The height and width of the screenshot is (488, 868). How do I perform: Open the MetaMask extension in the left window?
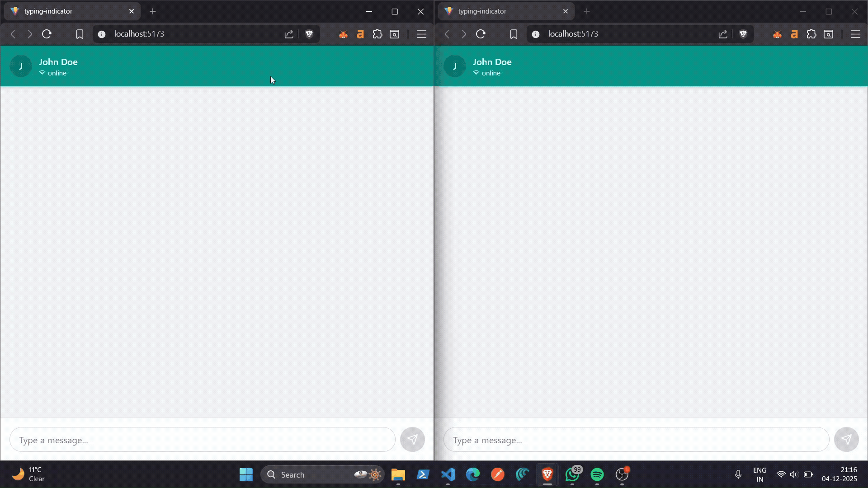tap(343, 34)
